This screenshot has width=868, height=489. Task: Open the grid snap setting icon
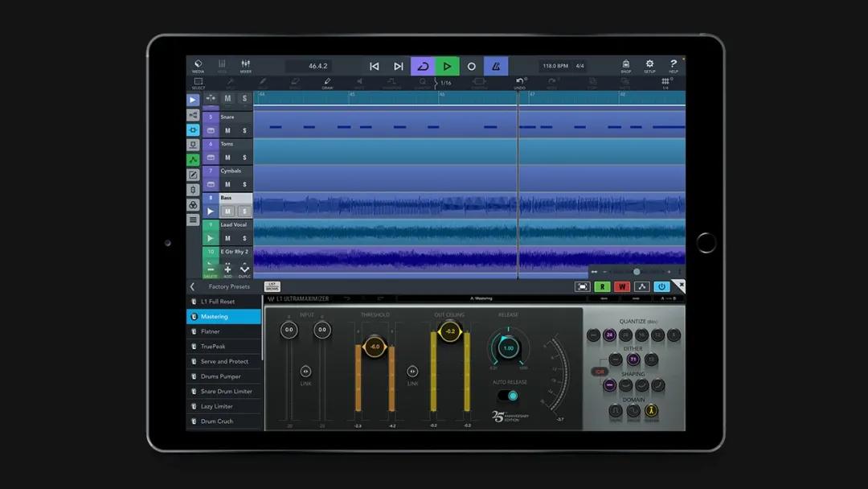665,83
